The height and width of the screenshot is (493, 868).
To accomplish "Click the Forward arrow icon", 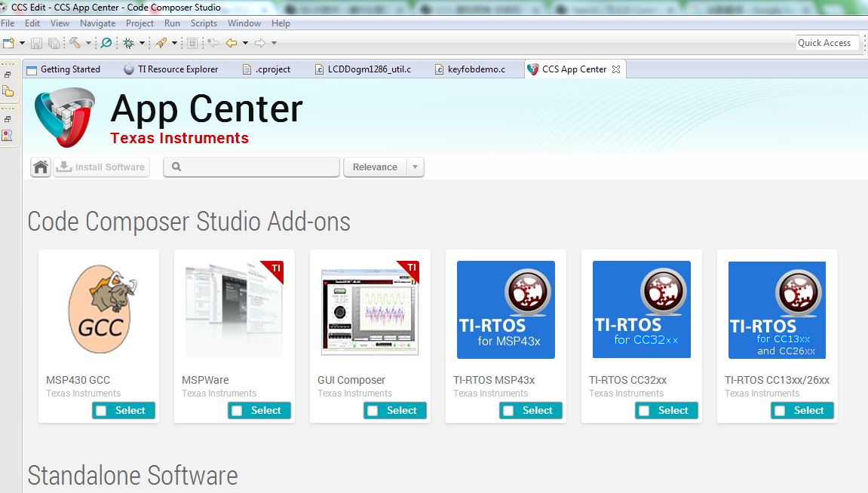I will point(260,43).
